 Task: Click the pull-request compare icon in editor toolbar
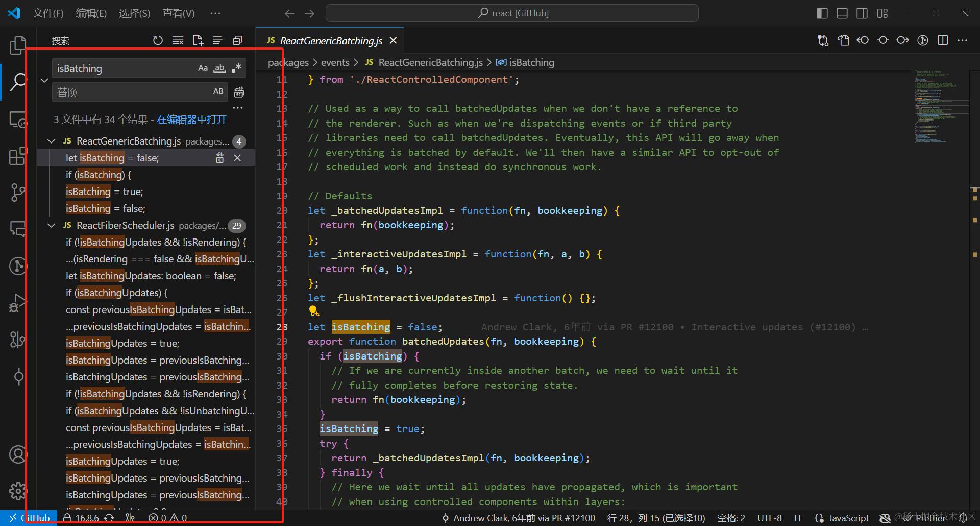[x=823, y=40]
